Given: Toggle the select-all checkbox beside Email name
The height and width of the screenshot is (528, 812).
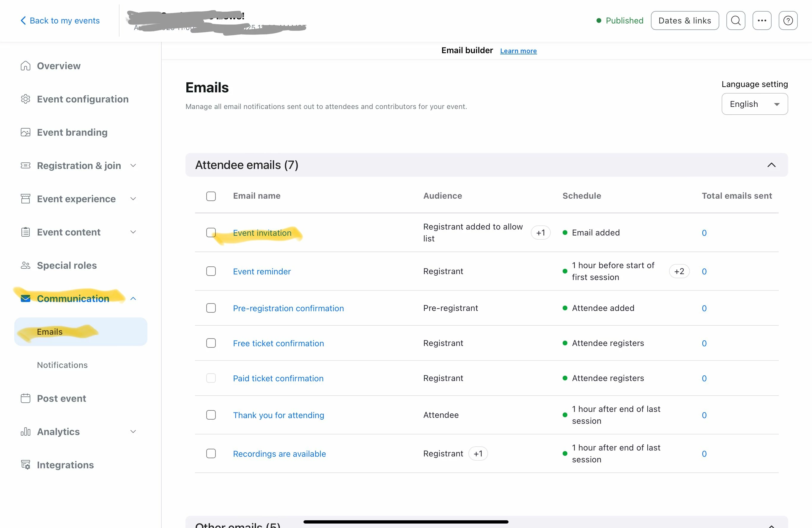Looking at the screenshot, I should [211, 196].
